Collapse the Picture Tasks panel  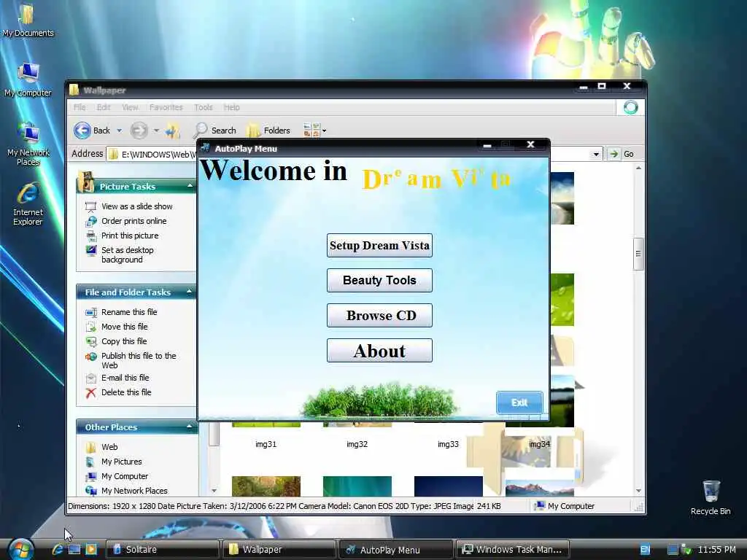(x=190, y=186)
